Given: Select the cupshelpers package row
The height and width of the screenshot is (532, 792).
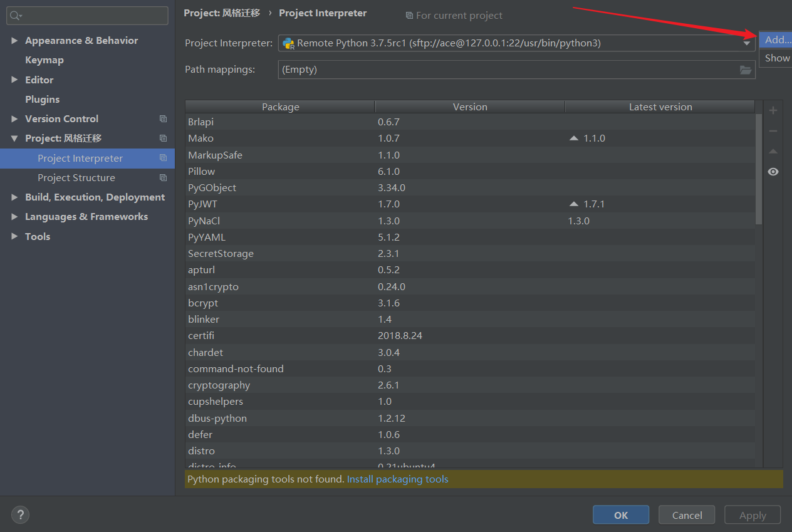Looking at the screenshot, I should pyautogui.click(x=470, y=402).
